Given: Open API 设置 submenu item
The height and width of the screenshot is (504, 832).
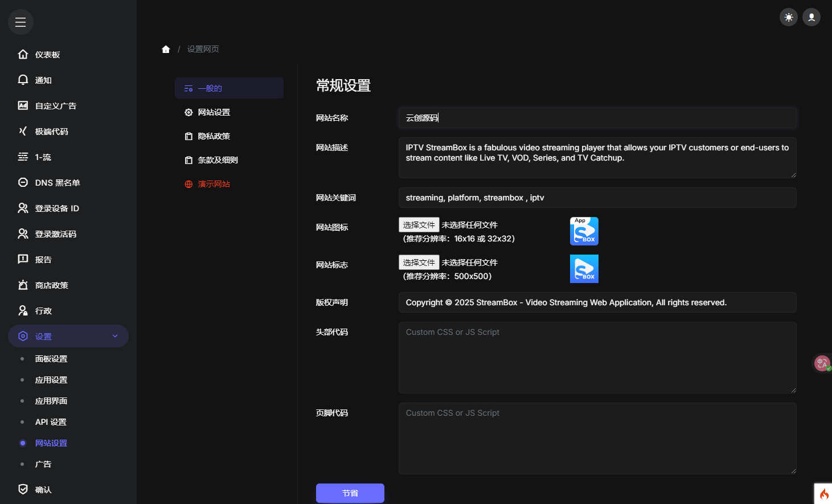Looking at the screenshot, I should pos(51,422).
